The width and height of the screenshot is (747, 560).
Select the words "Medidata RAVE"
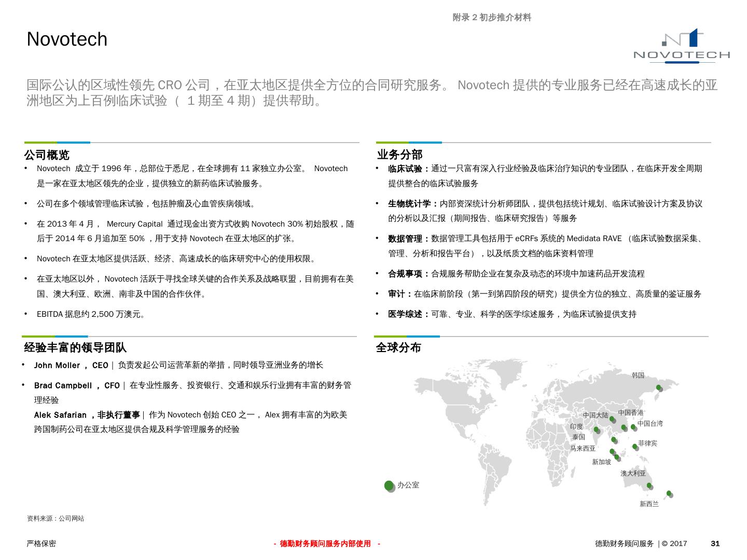click(594, 239)
